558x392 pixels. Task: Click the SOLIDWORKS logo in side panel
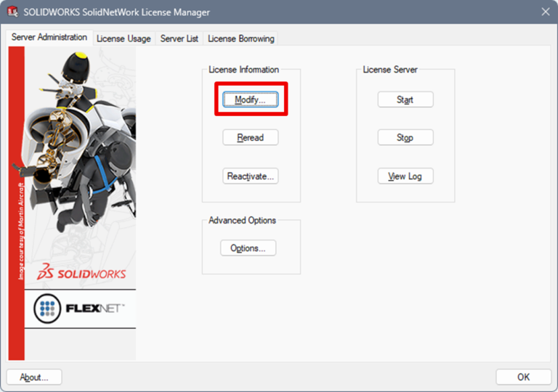(x=81, y=272)
